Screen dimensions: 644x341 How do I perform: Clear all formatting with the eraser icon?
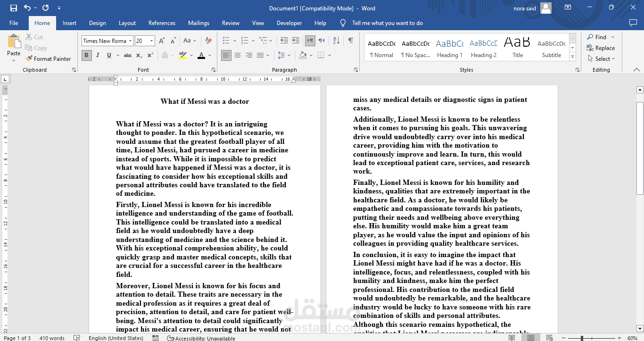207,41
